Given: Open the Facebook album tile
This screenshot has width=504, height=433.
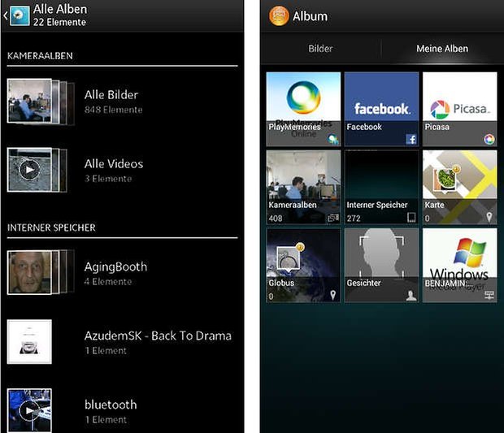Looking at the screenshot, I should tap(381, 109).
